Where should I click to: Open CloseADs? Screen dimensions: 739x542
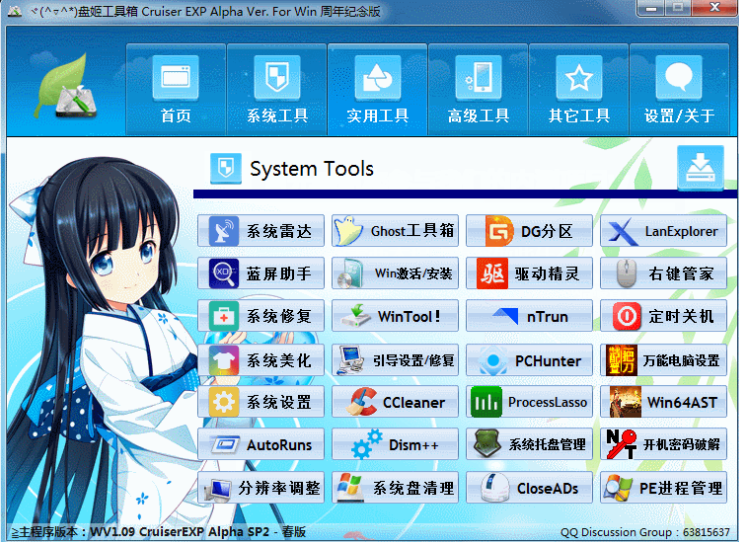click(x=529, y=487)
